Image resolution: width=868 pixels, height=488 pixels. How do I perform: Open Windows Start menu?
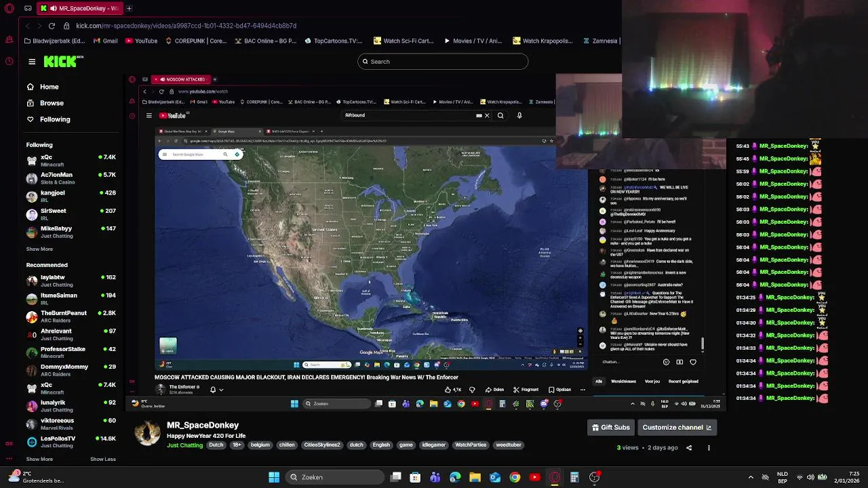pos(274,477)
